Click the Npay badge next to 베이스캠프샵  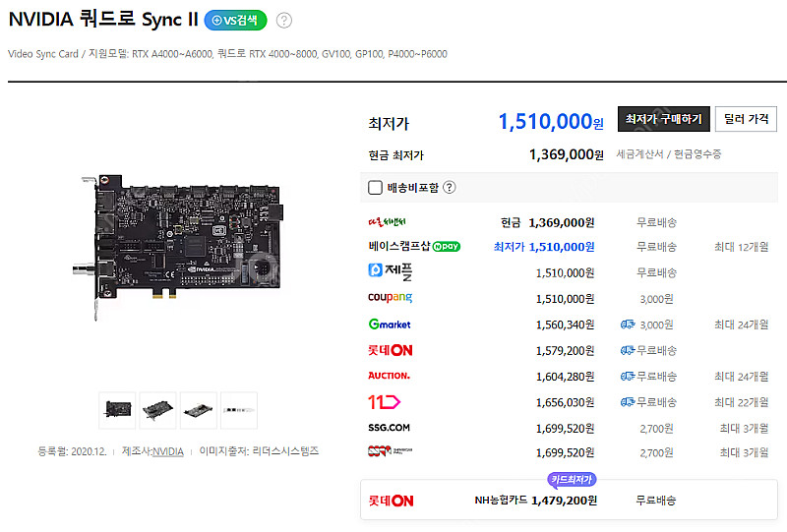(x=447, y=247)
